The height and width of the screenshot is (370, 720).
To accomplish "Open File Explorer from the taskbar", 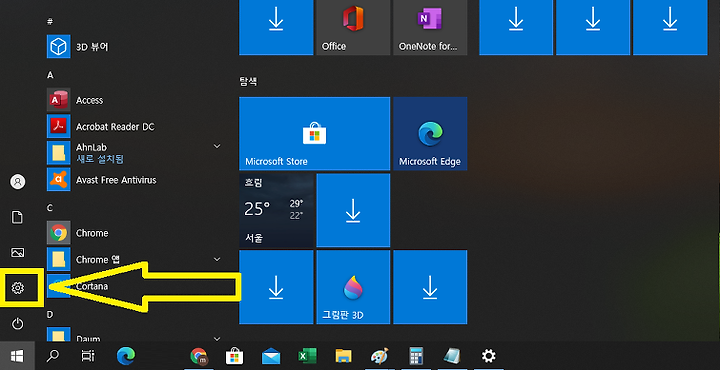I will tap(343, 356).
